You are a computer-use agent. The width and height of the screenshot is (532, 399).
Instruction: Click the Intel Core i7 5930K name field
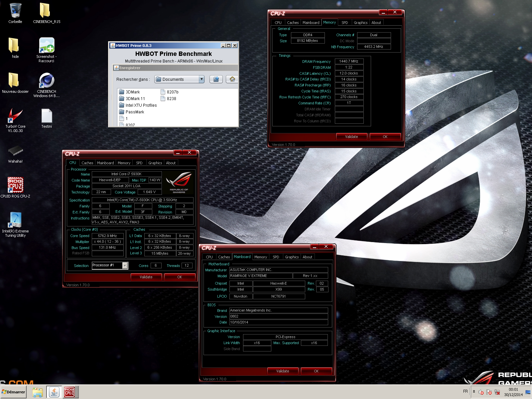point(127,174)
